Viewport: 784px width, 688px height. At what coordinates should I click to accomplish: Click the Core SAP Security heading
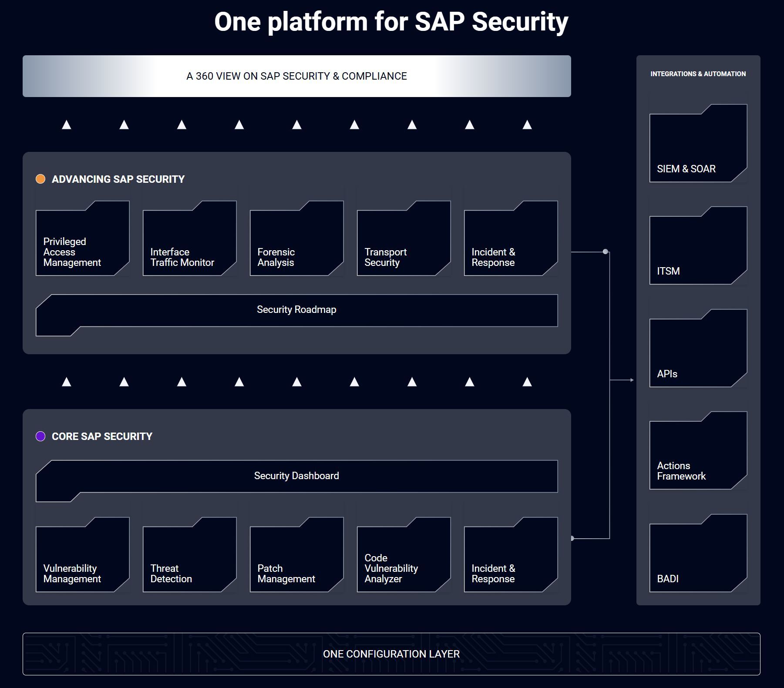[x=102, y=436]
